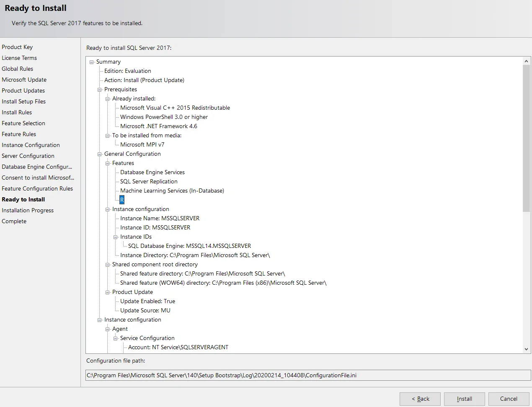The width and height of the screenshot is (532, 407).
Task: Select Account: NT Service\SQLSERVERAGENT item
Action: 178,347
